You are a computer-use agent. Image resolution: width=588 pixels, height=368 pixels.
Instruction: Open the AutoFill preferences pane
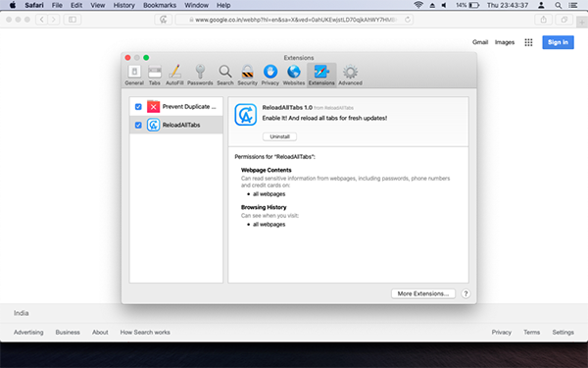[x=174, y=76]
